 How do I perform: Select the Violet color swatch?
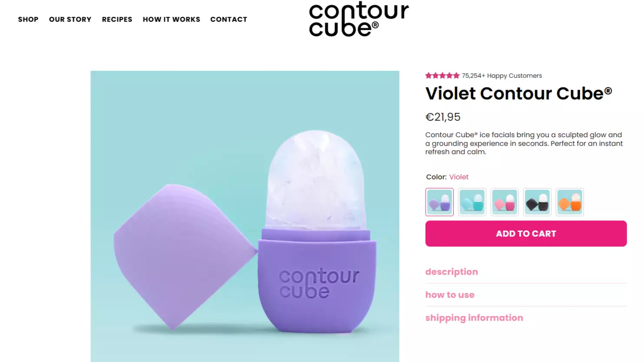(x=439, y=202)
